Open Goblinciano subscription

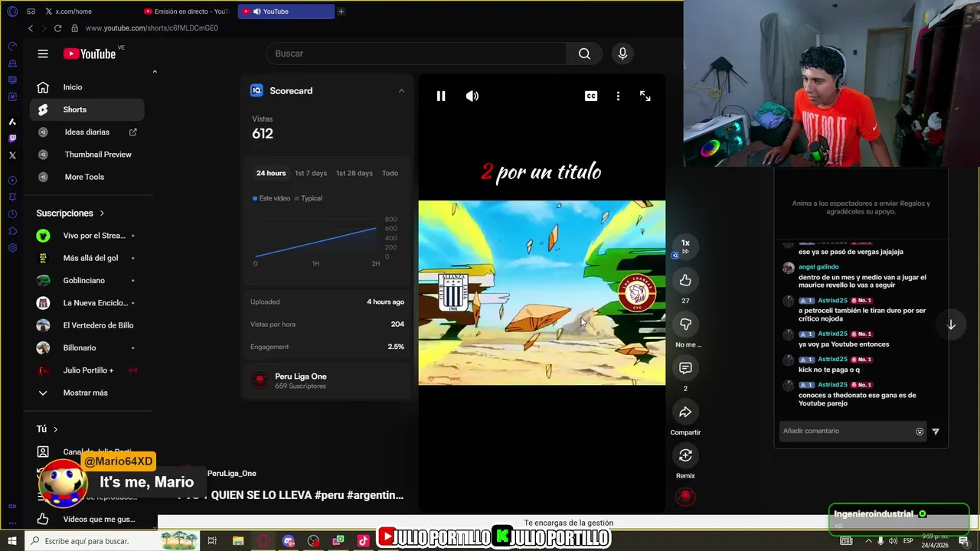(87, 280)
